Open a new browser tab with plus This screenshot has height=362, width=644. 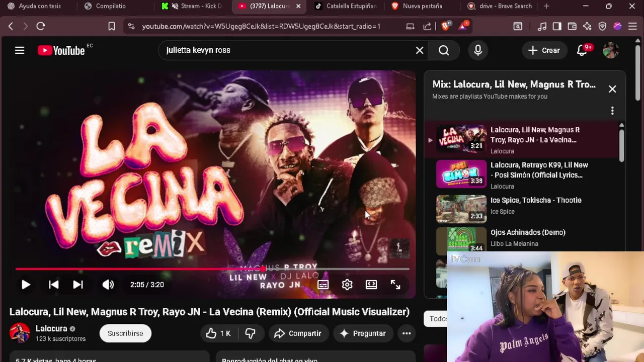pyautogui.click(x=546, y=6)
